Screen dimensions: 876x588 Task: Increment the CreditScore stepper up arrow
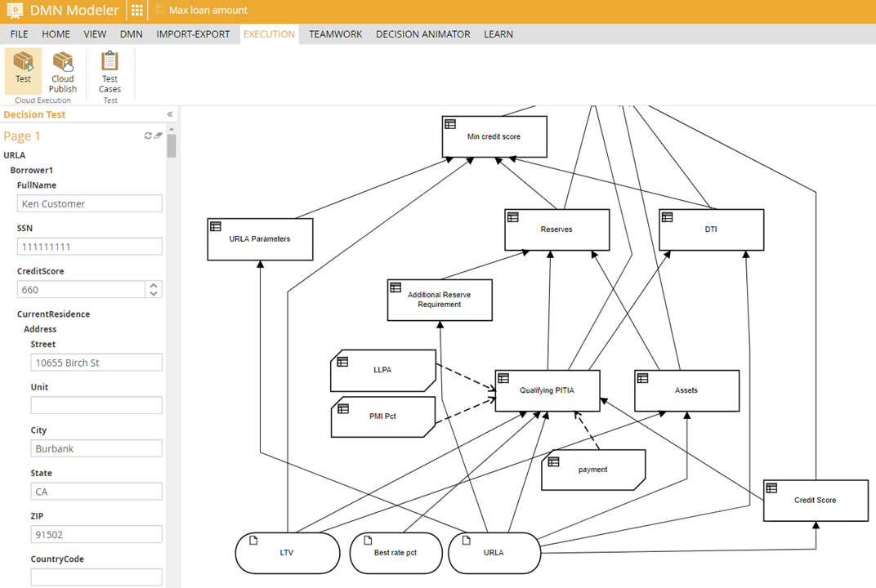tap(154, 285)
